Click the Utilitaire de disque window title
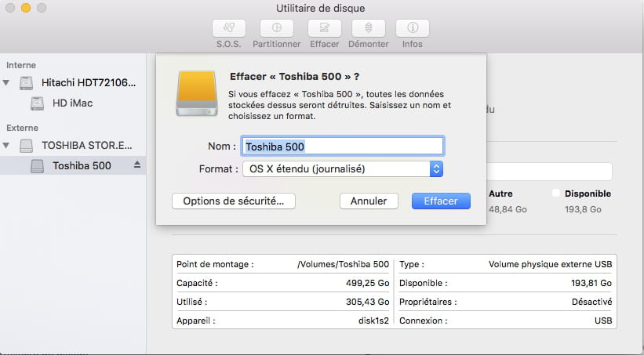Screen dimensions: 644x355 click(320, 8)
